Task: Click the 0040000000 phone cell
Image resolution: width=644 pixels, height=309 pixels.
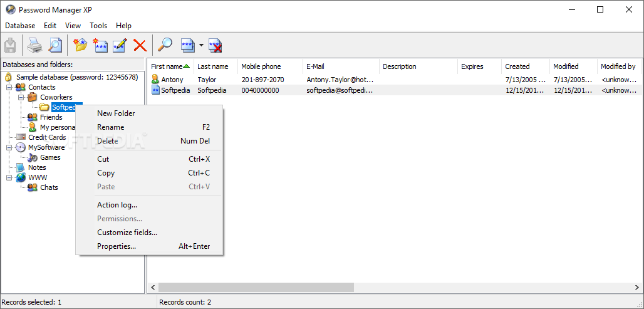Action: pos(261,90)
